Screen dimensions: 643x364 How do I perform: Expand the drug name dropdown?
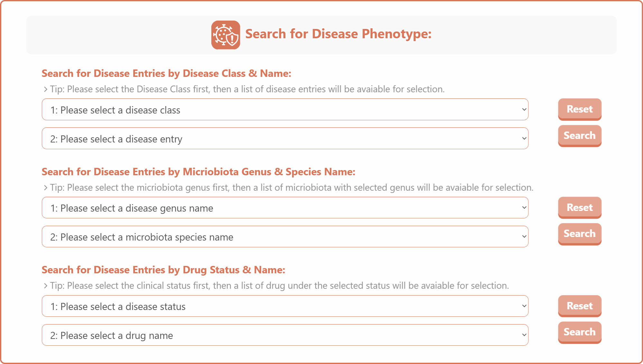point(285,335)
